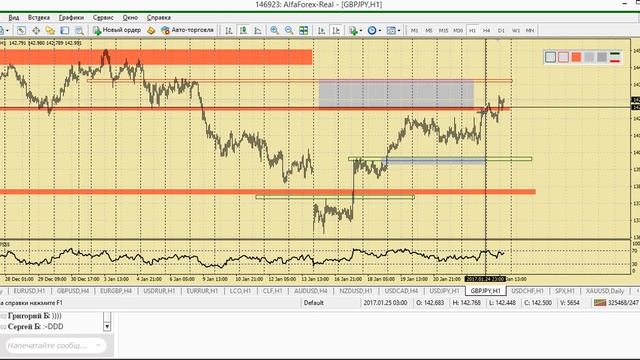Viewport: 640px width, 360px height.
Task: Expand the new chart dropdown arrow
Action: click(x=7, y=31)
